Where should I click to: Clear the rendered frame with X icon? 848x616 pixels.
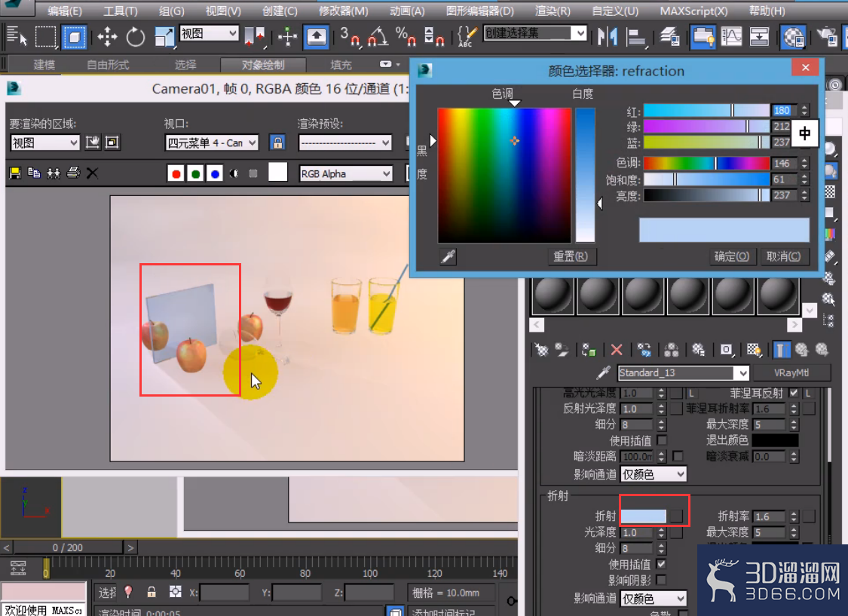(93, 173)
